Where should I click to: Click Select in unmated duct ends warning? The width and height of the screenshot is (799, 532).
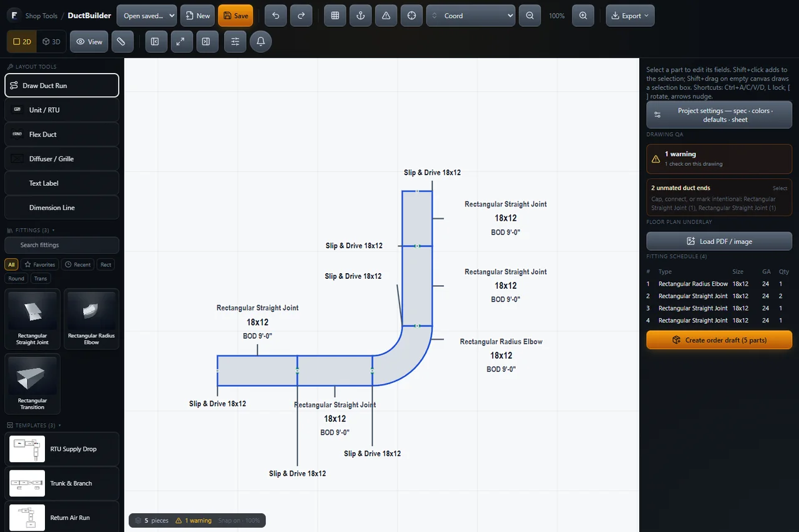pyautogui.click(x=780, y=188)
